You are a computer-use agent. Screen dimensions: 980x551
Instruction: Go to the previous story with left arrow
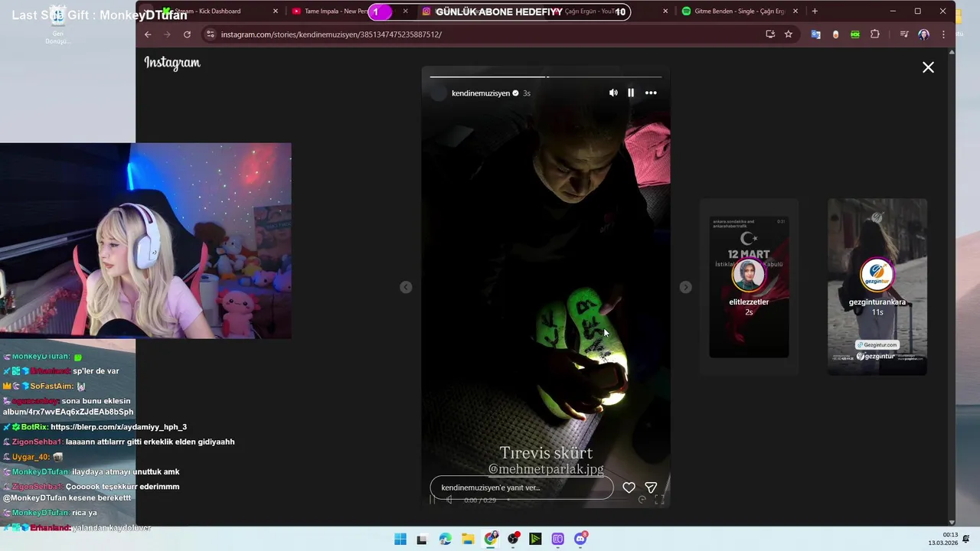406,287
